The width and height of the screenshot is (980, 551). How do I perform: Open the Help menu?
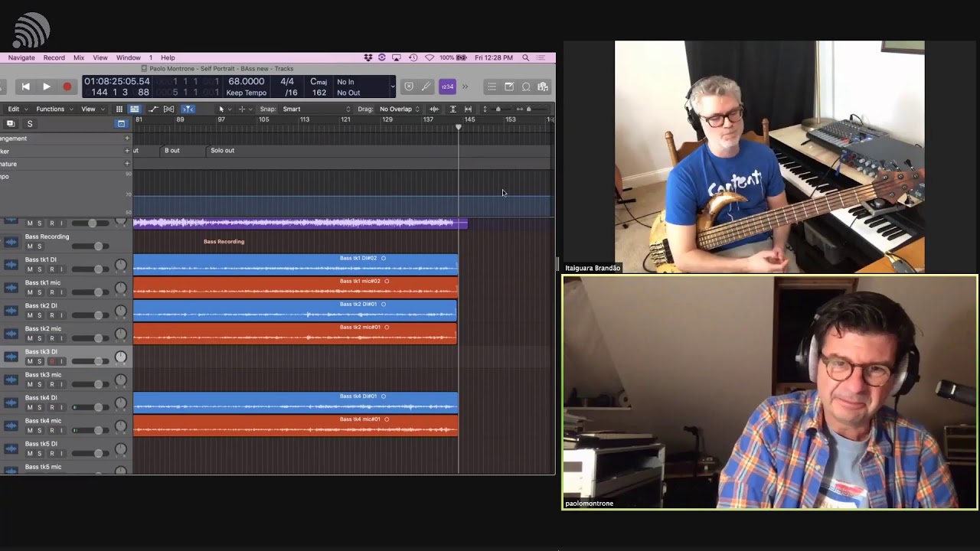click(168, 57)
